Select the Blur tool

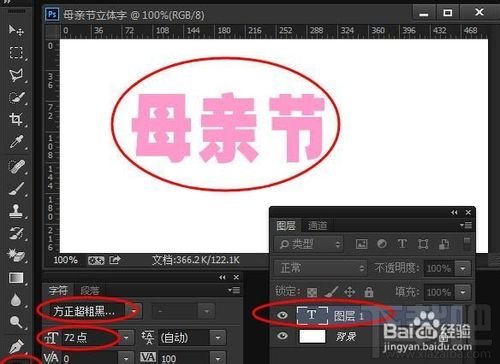(x=16, y=300)
